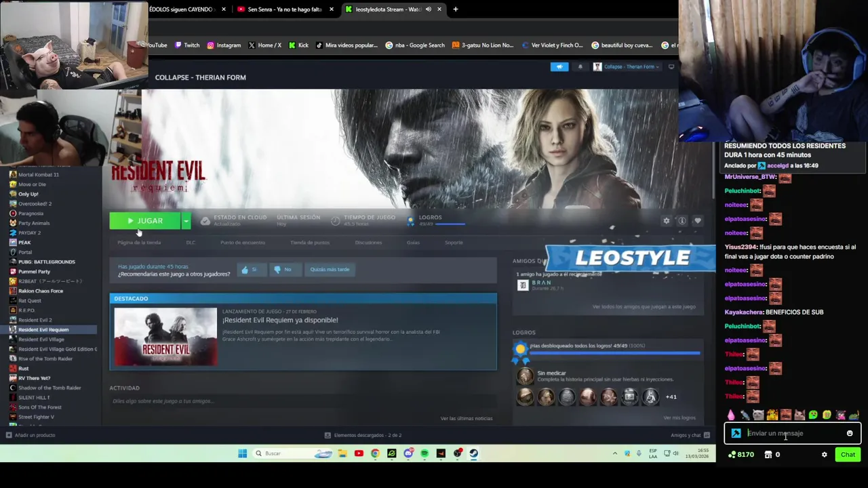Screen dimensions: 868x488
Task: Click Ver las últimas noticias link
Action: pyautogui.click(x=467, y=418)
